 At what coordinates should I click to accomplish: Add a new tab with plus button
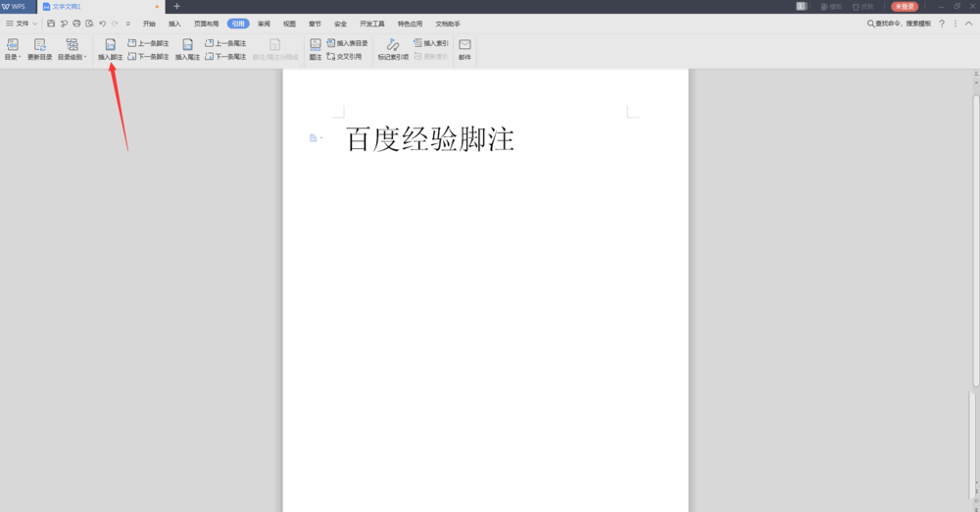click(176, 6)
